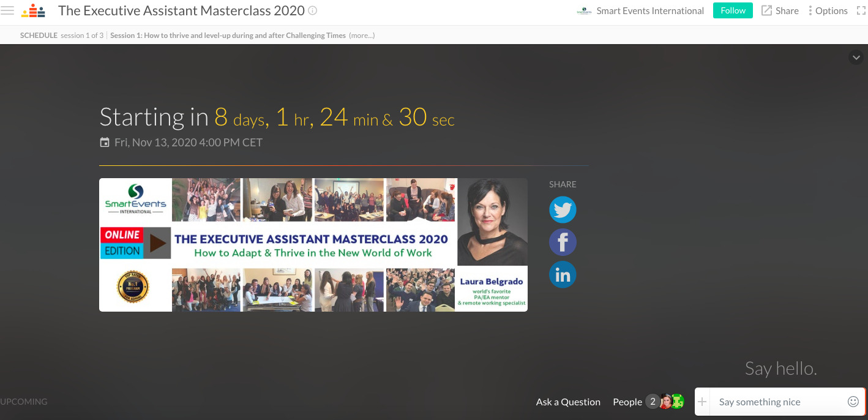
Task: Click the plus icon in chat box
Action: coord(702,402)
